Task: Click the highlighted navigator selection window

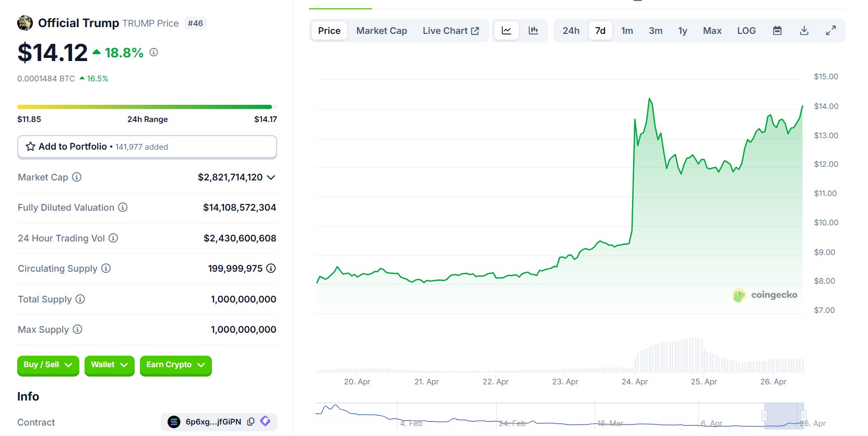Action: 784,416
